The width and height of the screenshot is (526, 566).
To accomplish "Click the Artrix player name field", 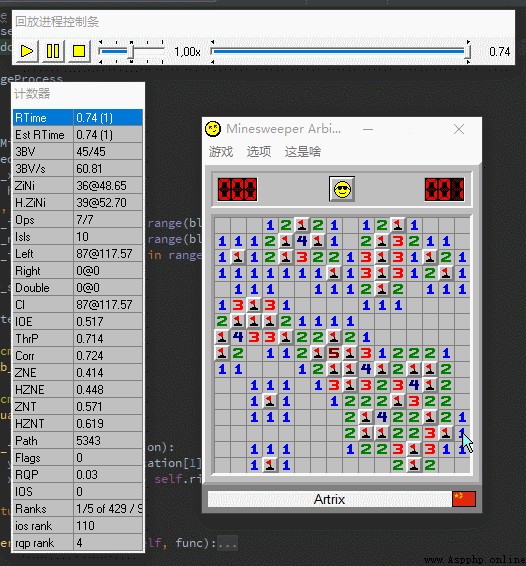I will click(329, 499).
